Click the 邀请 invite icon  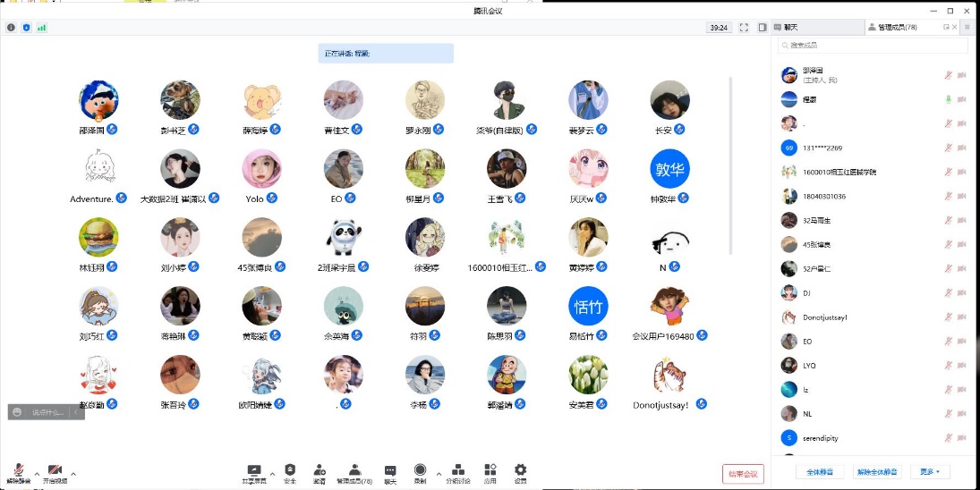[319, 472]
